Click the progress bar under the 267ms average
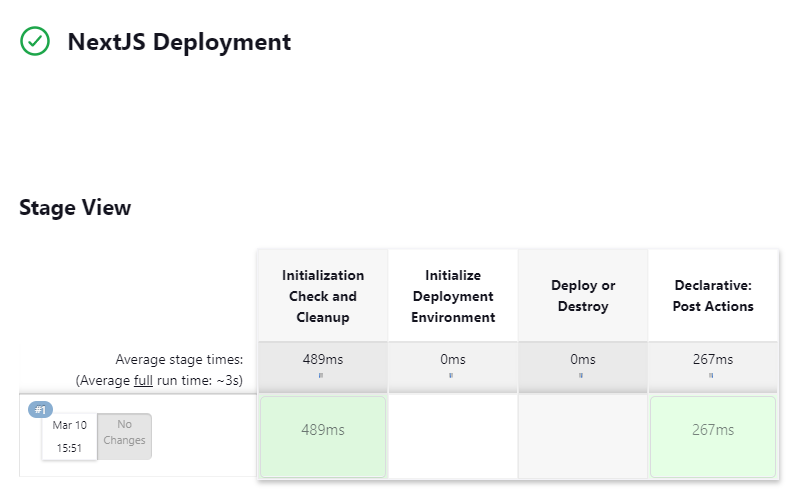The image size is (804, 495). pyautogui.click(x=711, y=375)
